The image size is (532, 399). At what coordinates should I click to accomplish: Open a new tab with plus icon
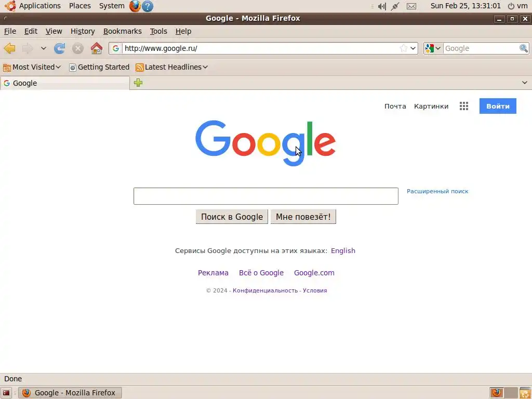(138, 83)
